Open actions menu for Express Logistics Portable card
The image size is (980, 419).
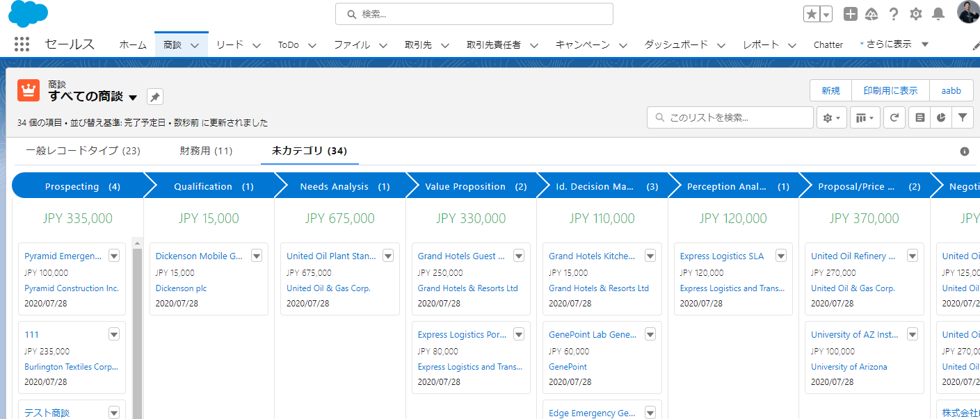coord(519,334)
